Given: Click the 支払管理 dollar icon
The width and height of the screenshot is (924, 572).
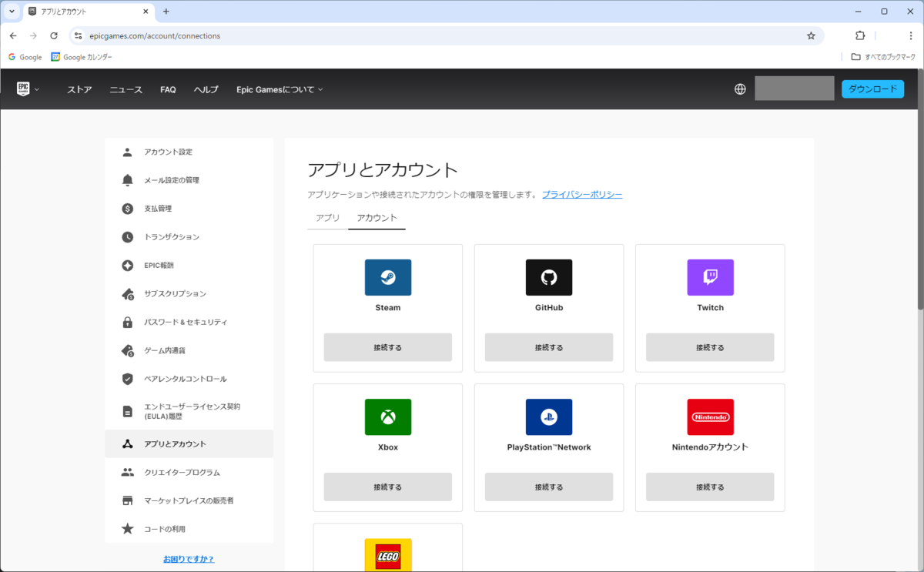Looking at the screenshot, I should pos(128,209).
